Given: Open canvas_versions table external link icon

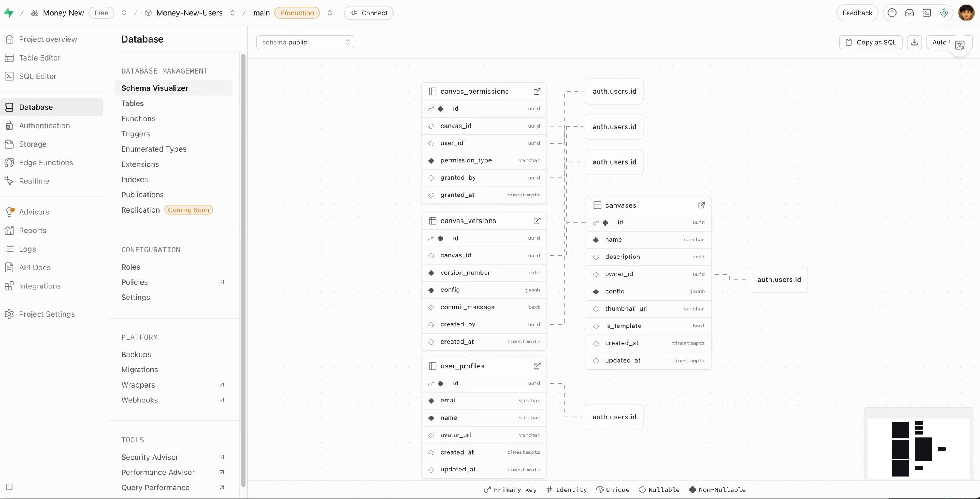Looking at the screenshot, I should [x=537, y=221].
